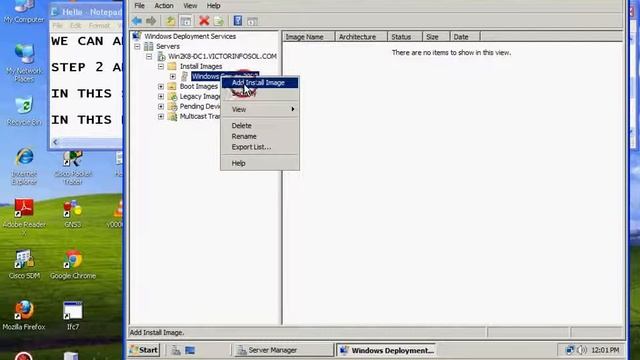Open the View menu in the menu bar
This screenshot has width=640, height=360.
(190, 6)
